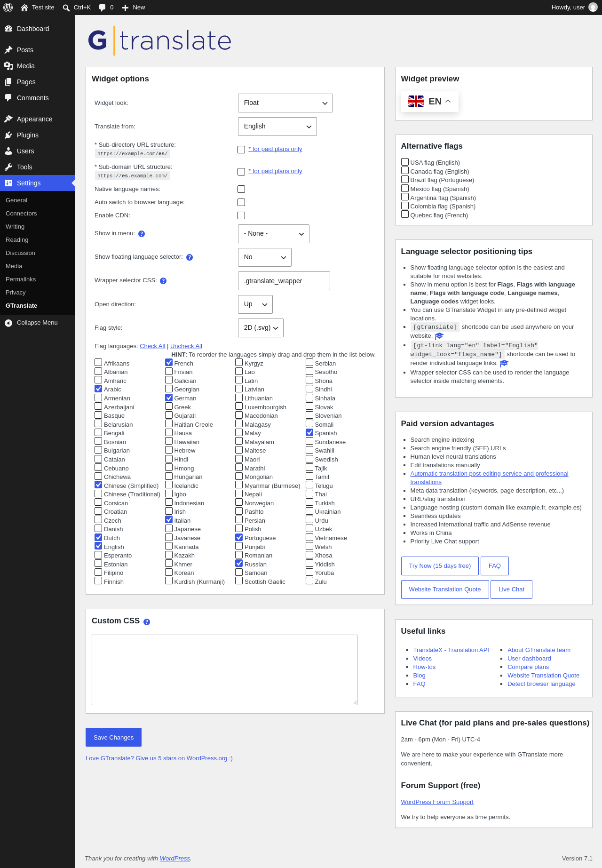
Task: Click help icon next to Show in menu
Action: (x=142, y=234)
